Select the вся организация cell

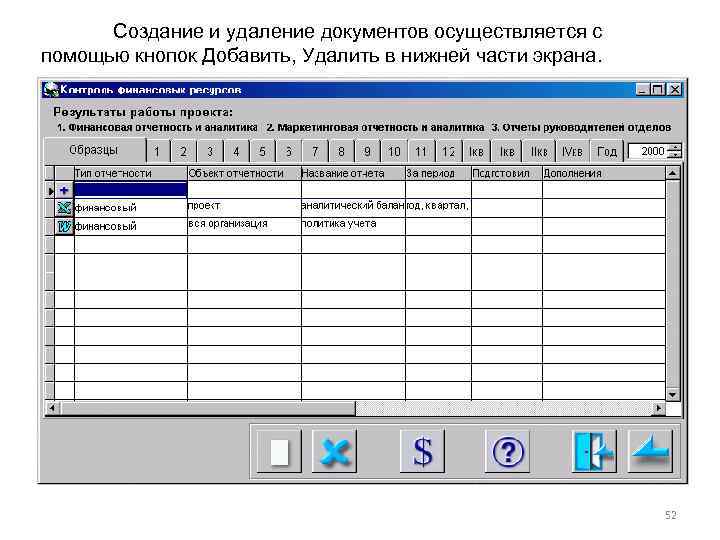pos(244,226)
